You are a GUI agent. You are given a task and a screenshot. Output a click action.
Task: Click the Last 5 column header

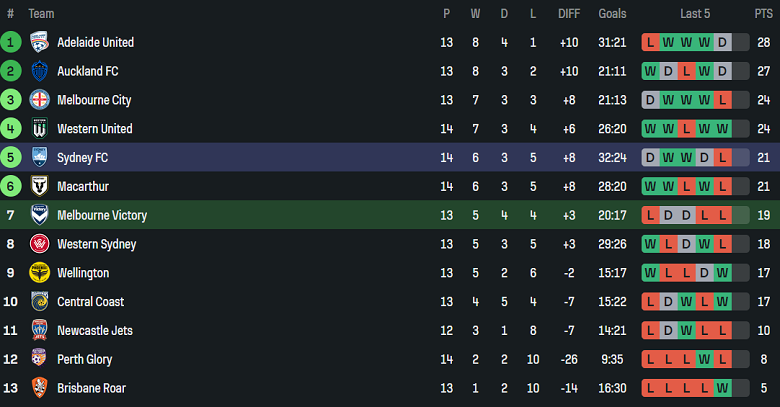tap(695, 14)
